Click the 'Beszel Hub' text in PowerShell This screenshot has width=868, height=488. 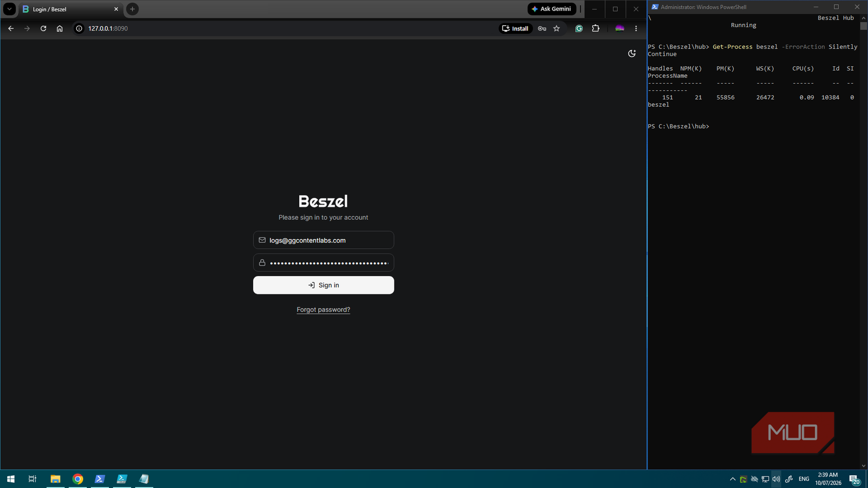[x=836, y=18]
